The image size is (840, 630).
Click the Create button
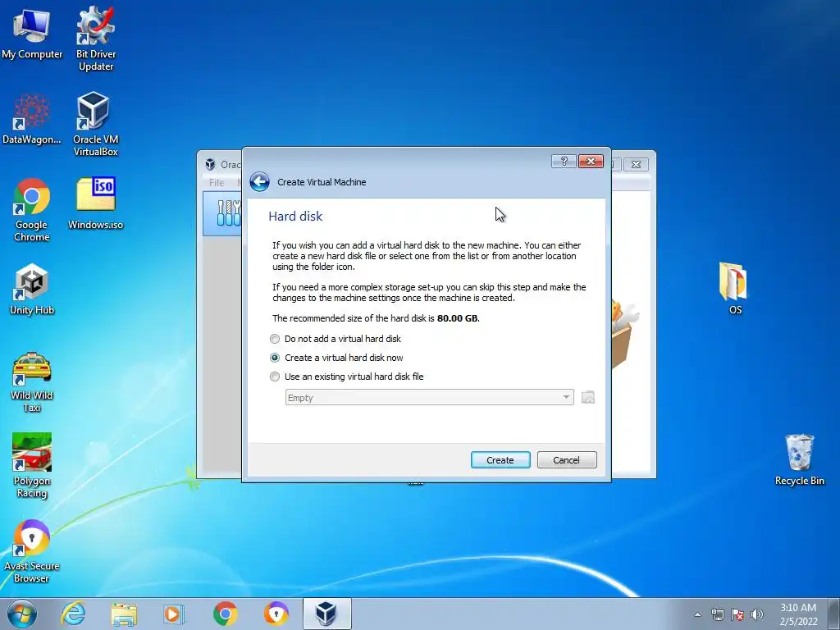pyautogui.click(x=500, y=460)
